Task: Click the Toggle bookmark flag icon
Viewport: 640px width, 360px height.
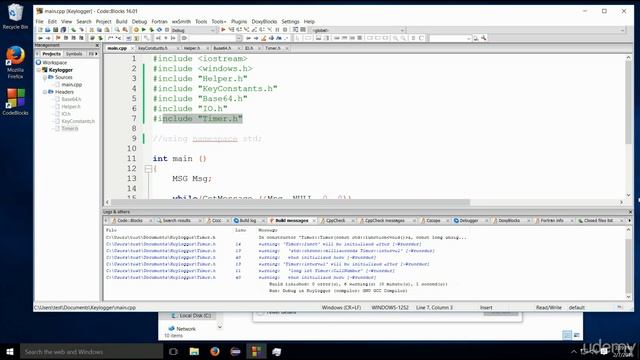Action: click(x=58, y=38)
